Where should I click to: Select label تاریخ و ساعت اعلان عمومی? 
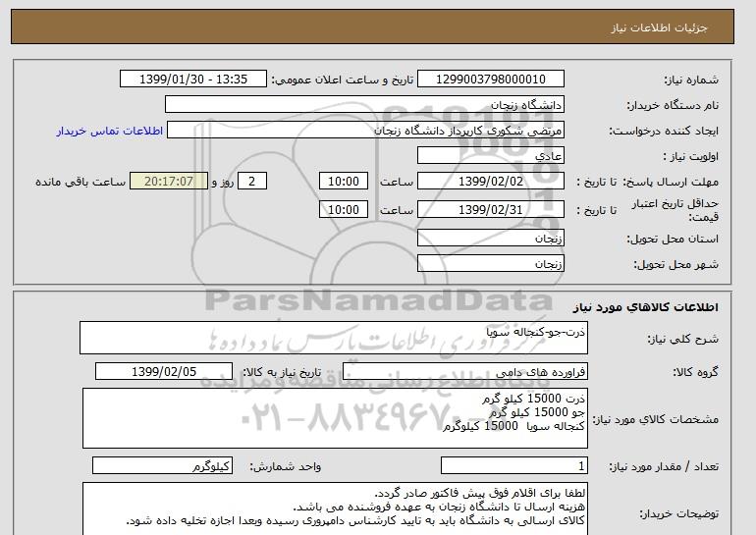coord(343,80)
